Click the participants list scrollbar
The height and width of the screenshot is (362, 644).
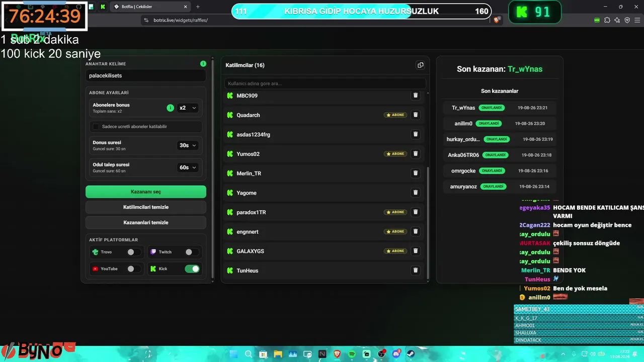click(428, 224)
